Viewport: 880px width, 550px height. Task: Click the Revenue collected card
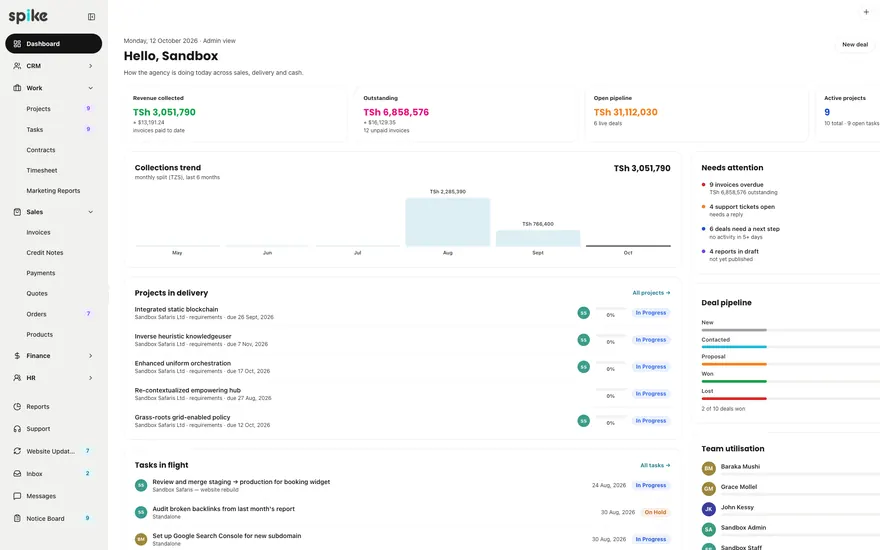point(236,114)
